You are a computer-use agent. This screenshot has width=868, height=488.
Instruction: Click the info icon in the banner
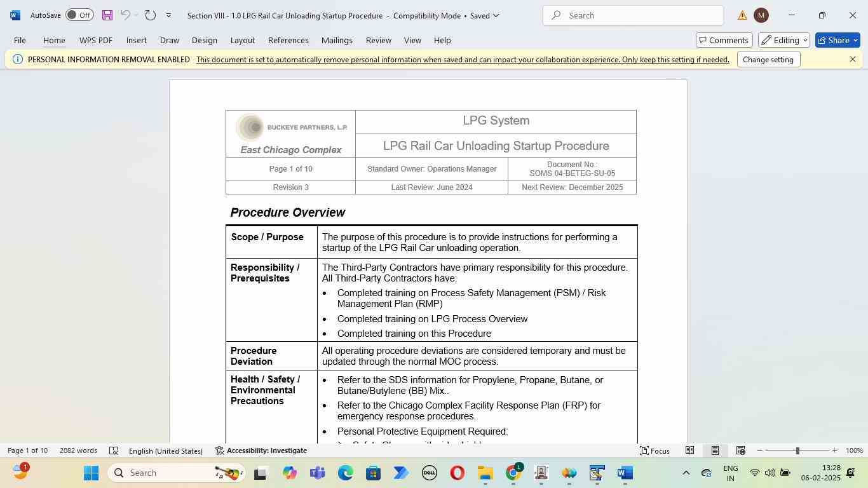click(18, 59)
